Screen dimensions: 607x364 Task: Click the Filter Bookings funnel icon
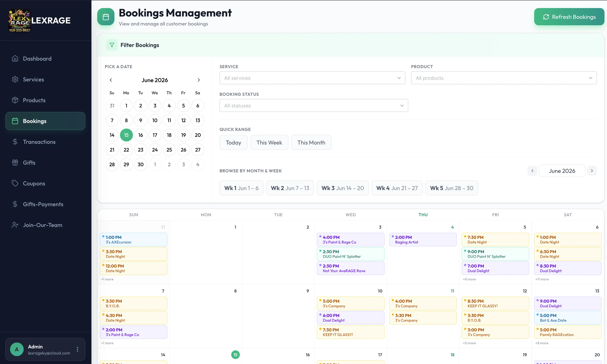[x=112, y=45]
